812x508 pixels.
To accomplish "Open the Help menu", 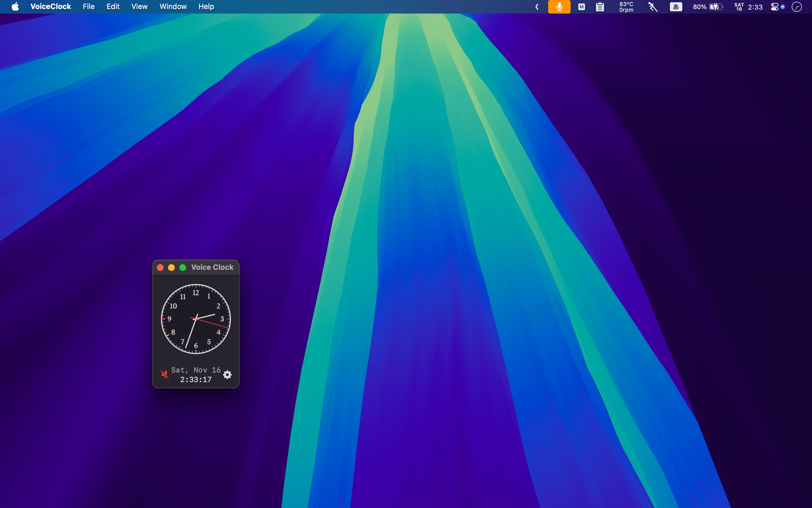I will [206, 7].
